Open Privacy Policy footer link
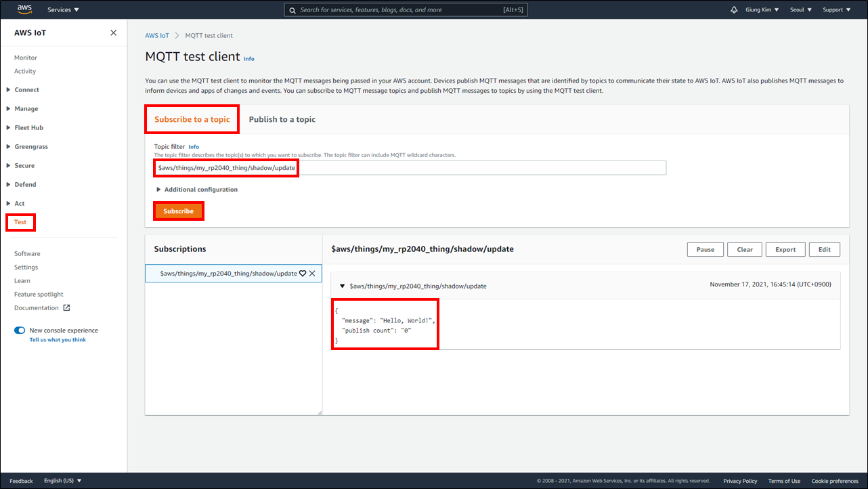 click(740, 481)
